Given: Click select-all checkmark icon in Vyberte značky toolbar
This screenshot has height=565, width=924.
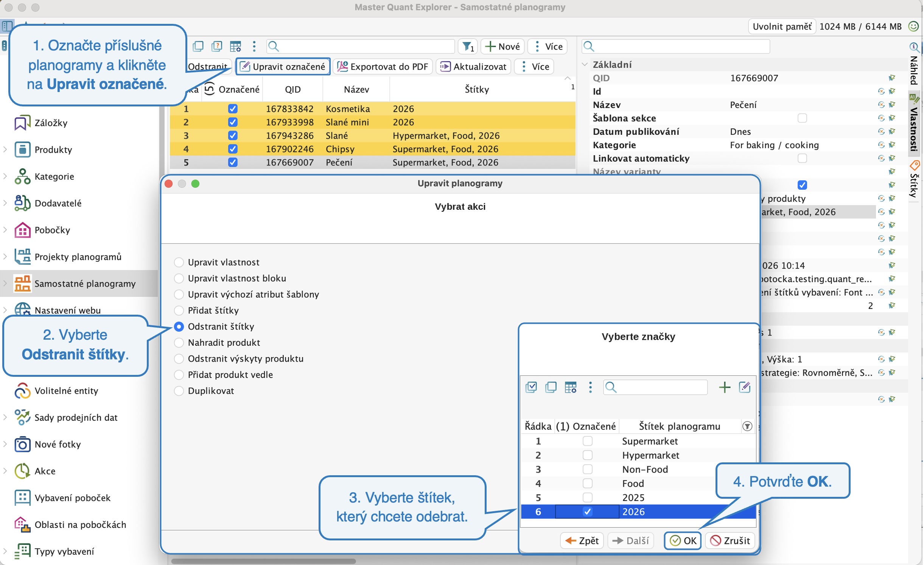Looking at the screenshot, I should 531,387.
